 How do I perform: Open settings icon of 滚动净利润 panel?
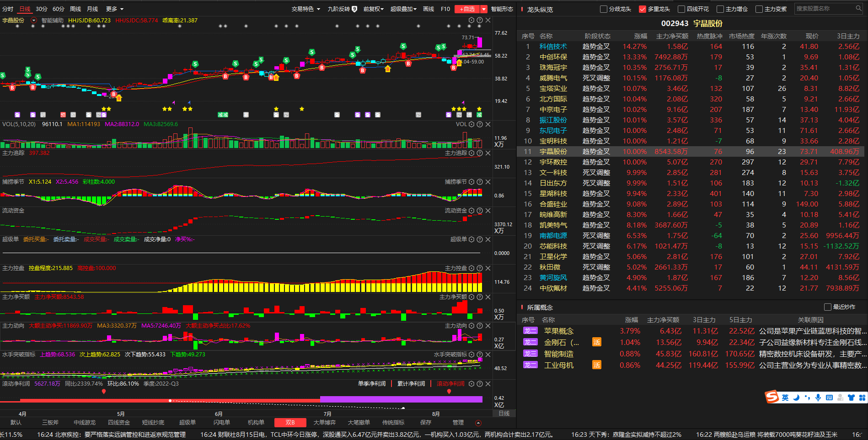pyautogui.click(x=472, y=384)
